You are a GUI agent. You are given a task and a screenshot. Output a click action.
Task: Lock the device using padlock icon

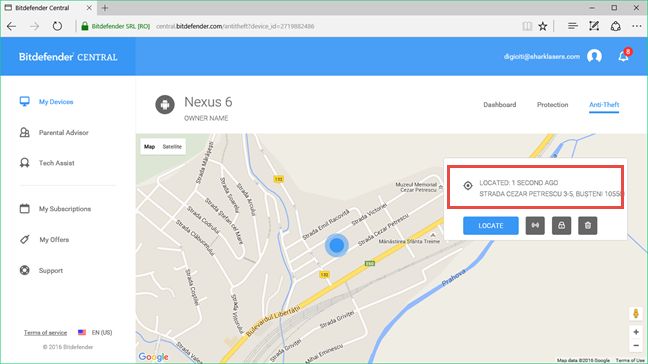(x=561, y=226)
